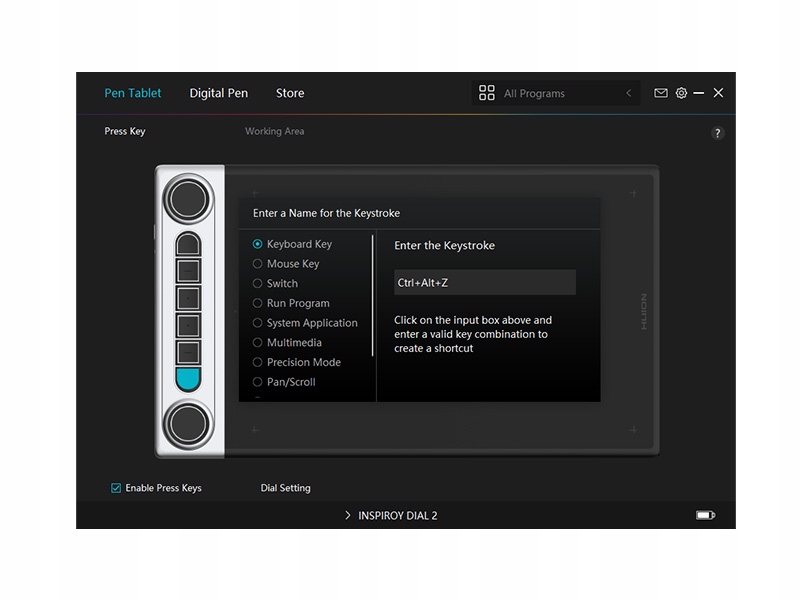This screenshot has width=800, height=600.
Task: Open the mail feedback icon
Action: coord(661,93)
